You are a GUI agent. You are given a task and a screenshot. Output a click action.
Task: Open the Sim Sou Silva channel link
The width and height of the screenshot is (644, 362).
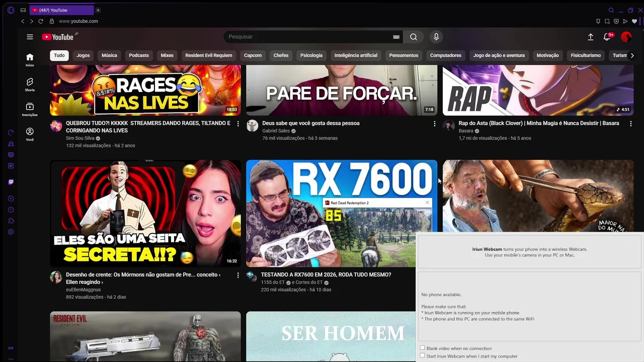pyautogui.click(x=80, y=138)
